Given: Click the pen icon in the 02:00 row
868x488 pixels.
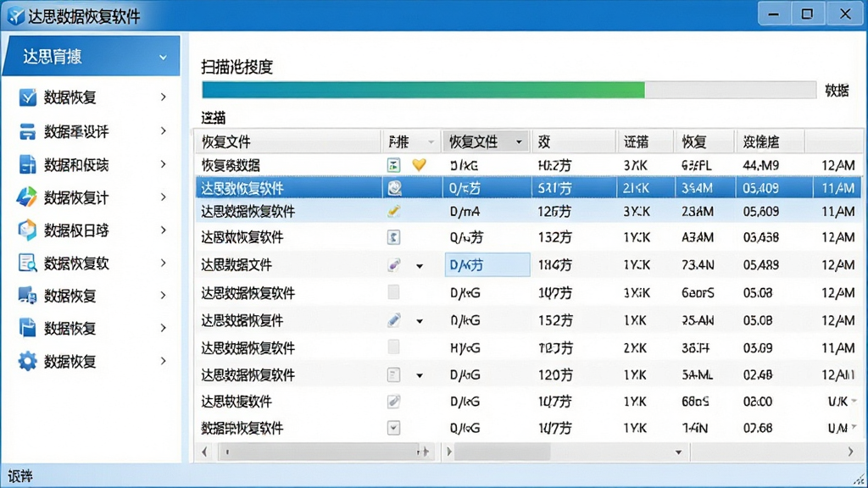Looking at the screenshot, I should 393,402.
